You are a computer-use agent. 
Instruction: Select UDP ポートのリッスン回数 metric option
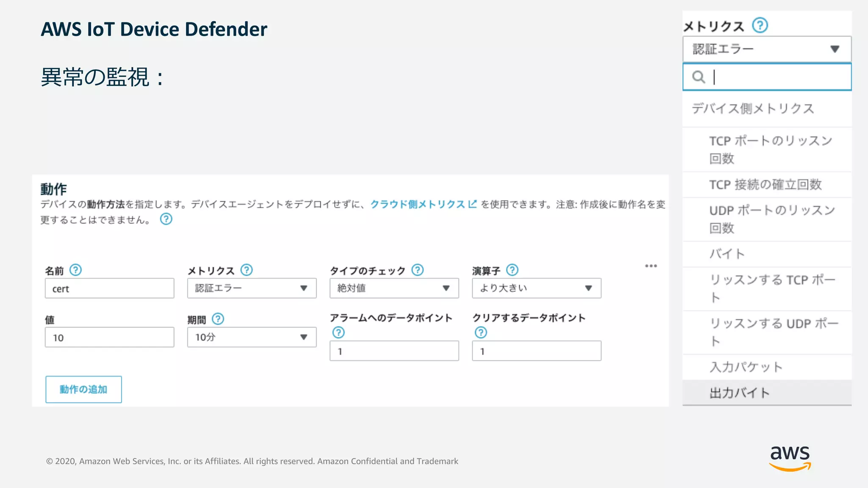tap(767, 219)
